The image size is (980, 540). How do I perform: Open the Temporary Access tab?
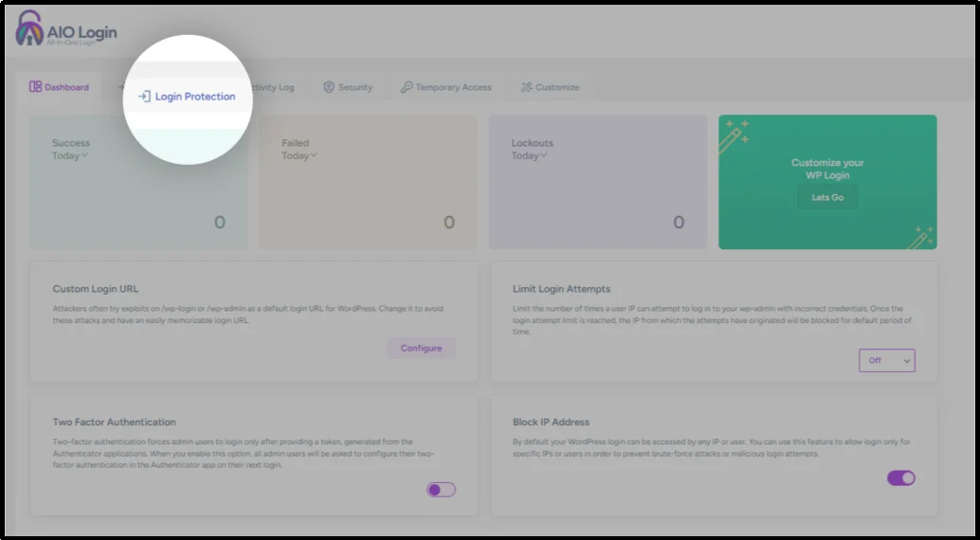445,87
